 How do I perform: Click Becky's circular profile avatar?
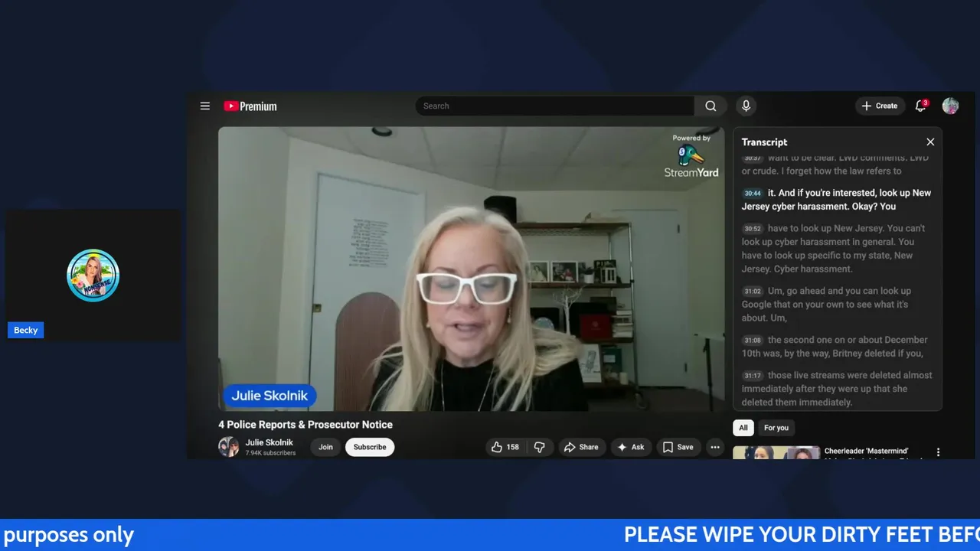click(93, 275)
